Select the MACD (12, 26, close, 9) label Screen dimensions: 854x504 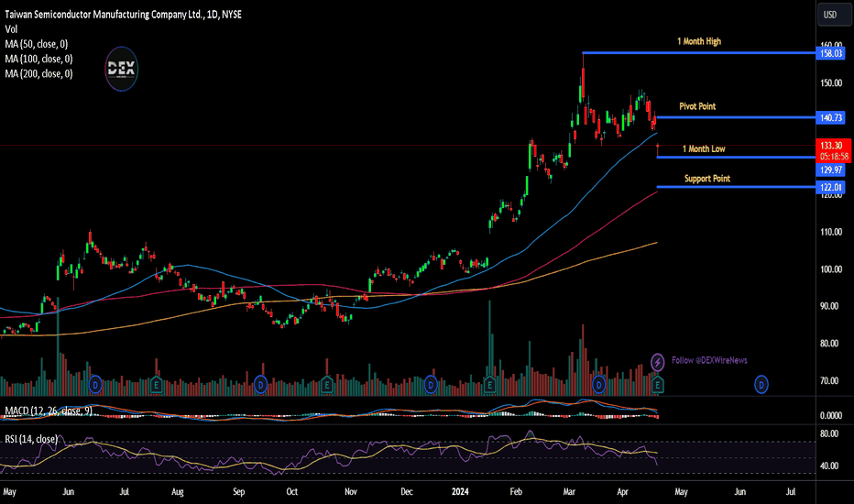[x=49, y=411]
